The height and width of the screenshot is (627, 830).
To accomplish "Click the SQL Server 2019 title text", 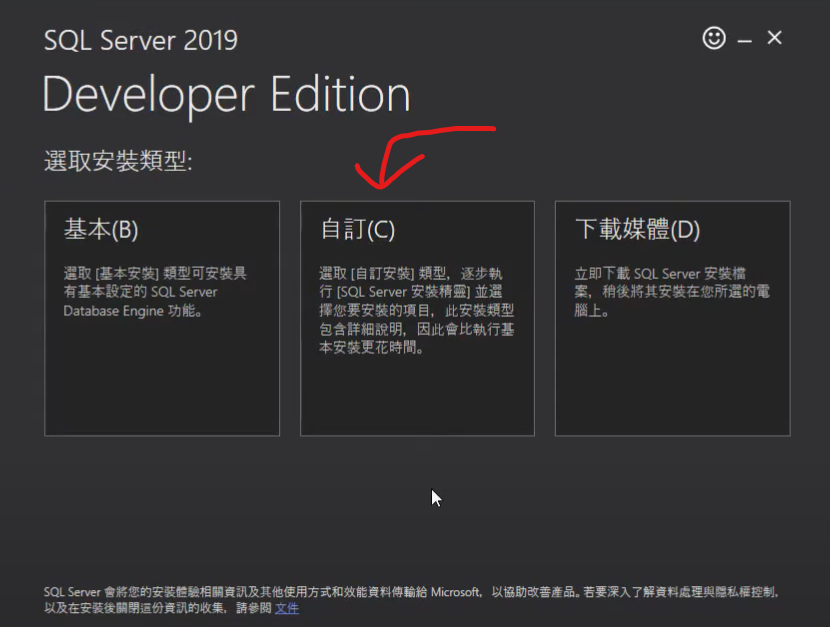I will click(x=141, y=41).
